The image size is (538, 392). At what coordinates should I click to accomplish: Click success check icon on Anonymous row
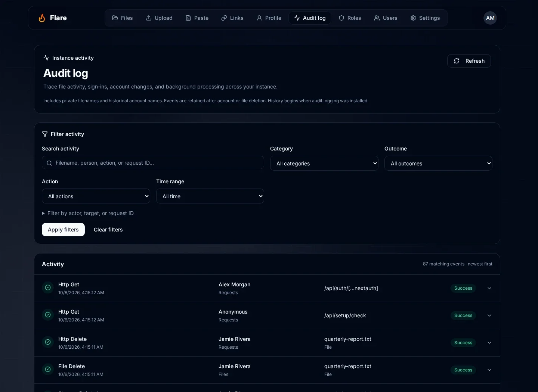click(x=48, y=315)
